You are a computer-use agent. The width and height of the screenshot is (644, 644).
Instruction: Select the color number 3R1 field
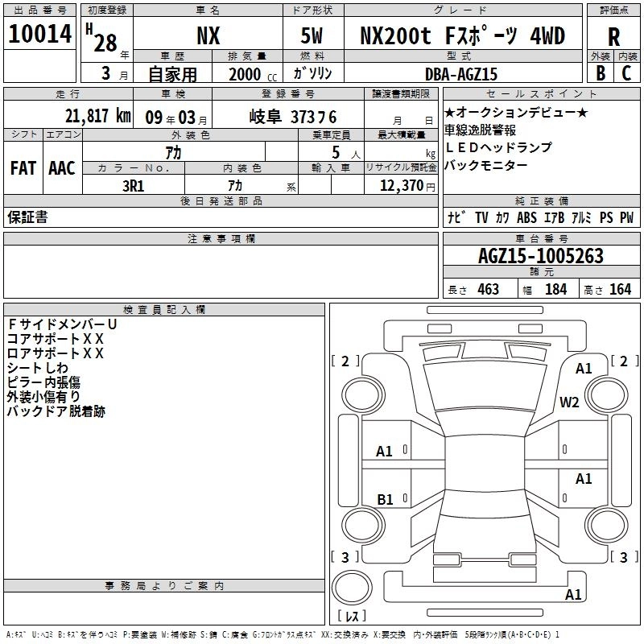pos(134,185)
